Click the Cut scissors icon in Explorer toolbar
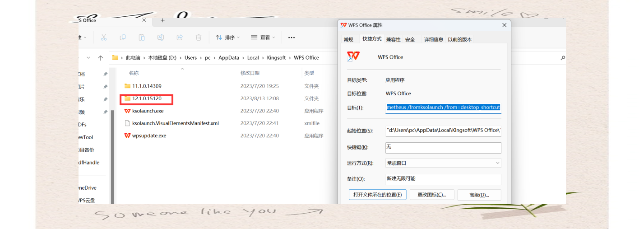644x229 pixels. [104, 37]
